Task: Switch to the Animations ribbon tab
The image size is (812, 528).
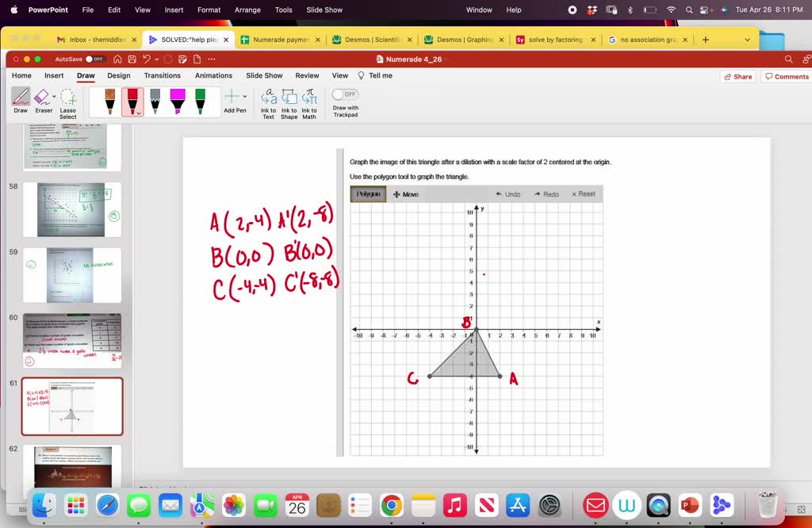Action: 213,75
